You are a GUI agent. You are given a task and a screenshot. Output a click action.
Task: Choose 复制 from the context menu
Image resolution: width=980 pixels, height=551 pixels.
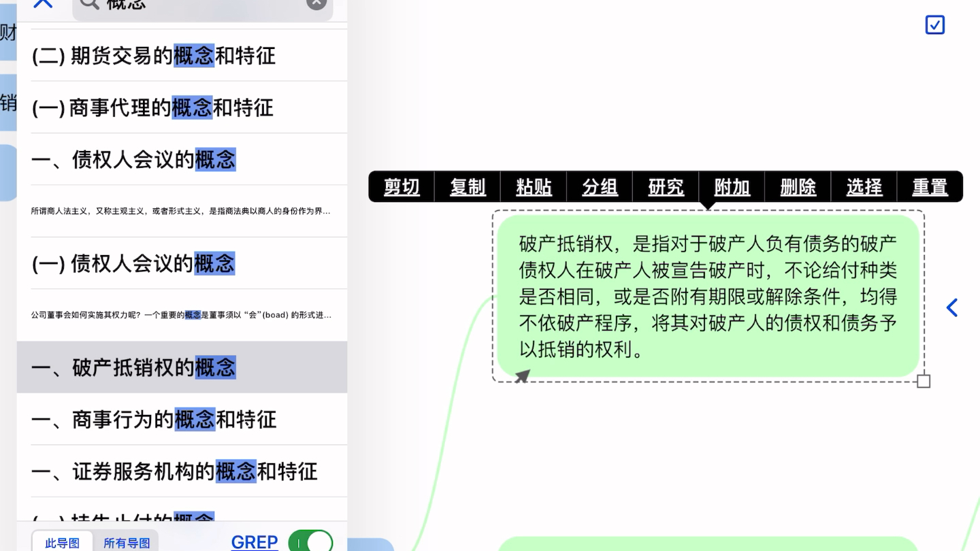(468, 187)
